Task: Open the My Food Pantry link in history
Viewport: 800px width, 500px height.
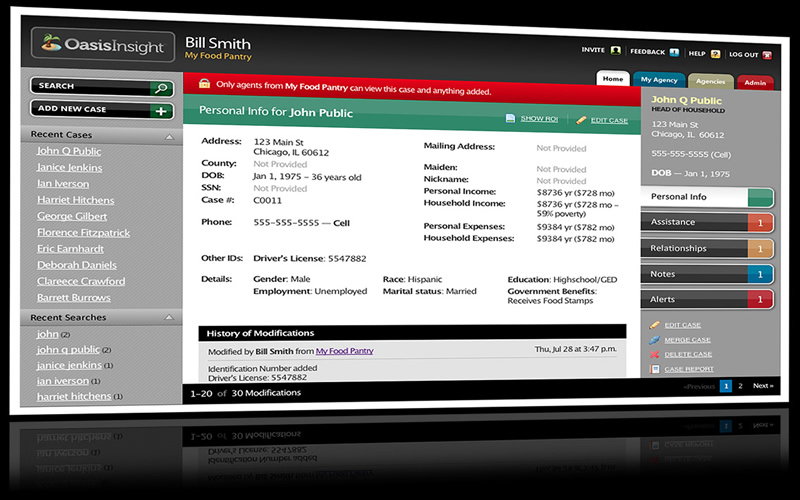Action: (344, 351)
